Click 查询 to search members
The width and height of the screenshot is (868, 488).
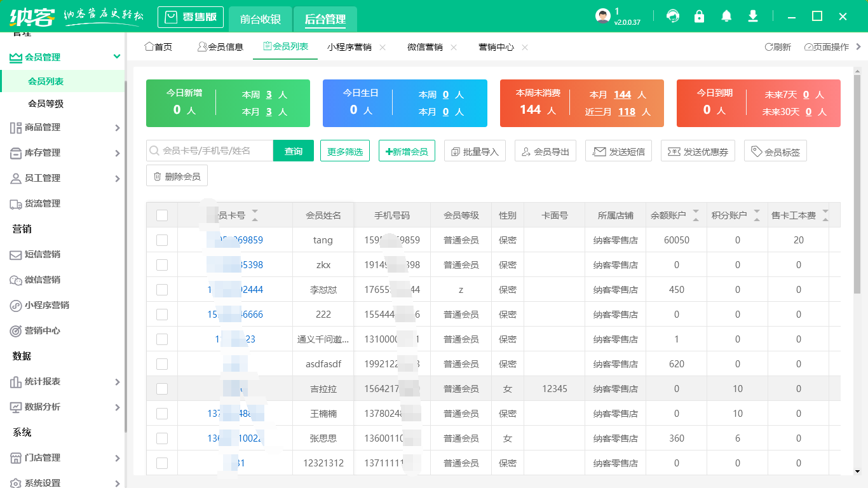click(293, 151)
